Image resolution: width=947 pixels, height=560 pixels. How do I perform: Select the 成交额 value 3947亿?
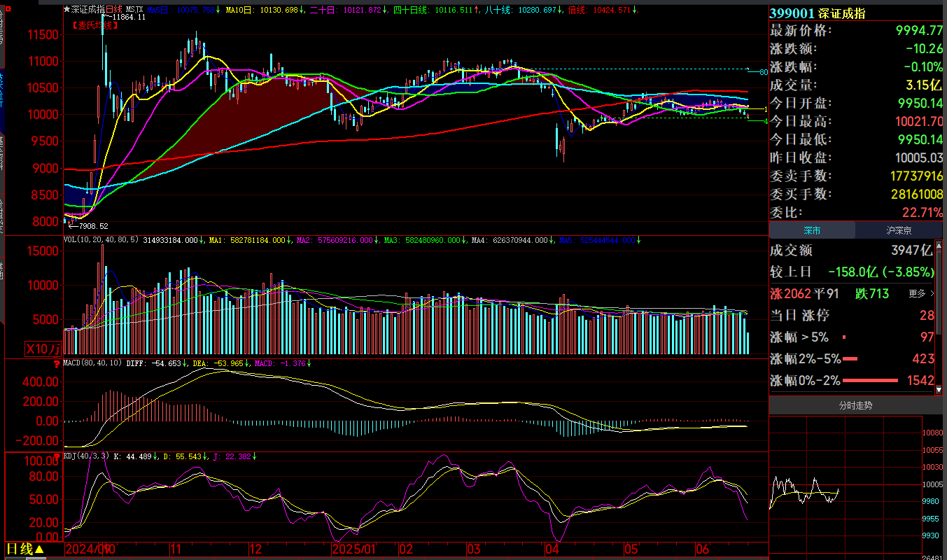(912, 251)
